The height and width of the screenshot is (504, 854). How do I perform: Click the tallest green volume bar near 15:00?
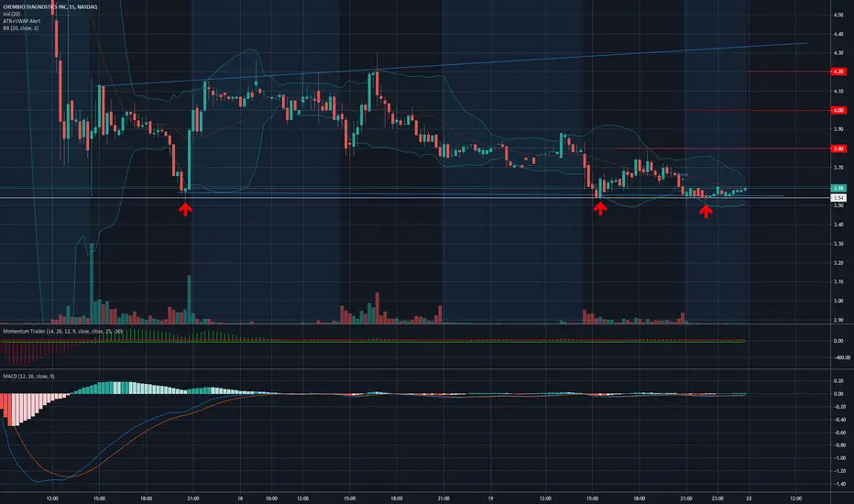[x=92, y=283]
